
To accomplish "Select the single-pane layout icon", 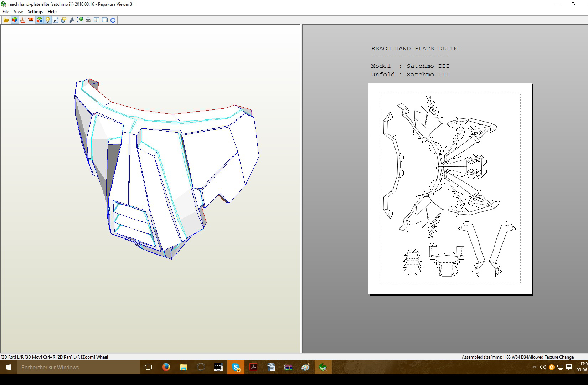I will [105, 20].
